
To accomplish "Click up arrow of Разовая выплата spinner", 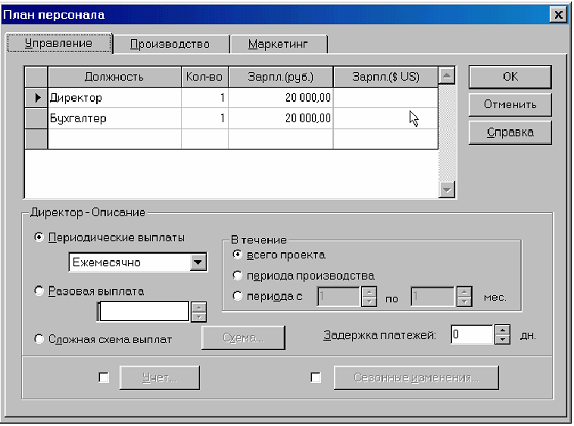I will 198,307.
